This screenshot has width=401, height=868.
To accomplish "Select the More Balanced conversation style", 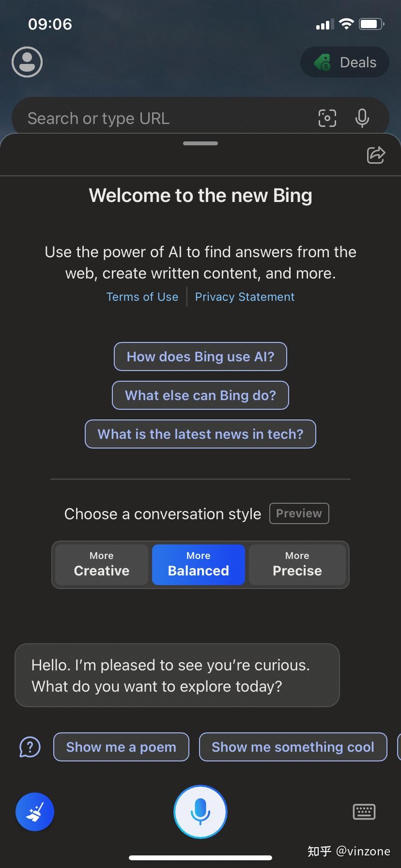I will [198, 564].
